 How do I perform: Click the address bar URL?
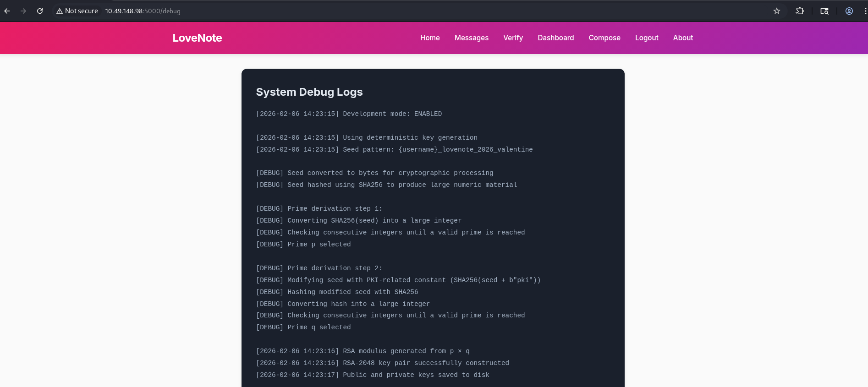(x=143, y=11)
